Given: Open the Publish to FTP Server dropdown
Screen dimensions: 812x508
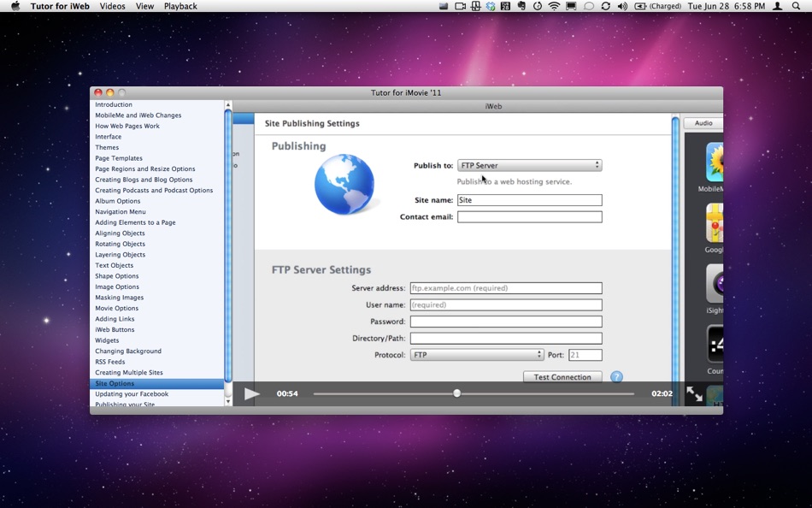Looking at the screenshot, I should [529, 166].
